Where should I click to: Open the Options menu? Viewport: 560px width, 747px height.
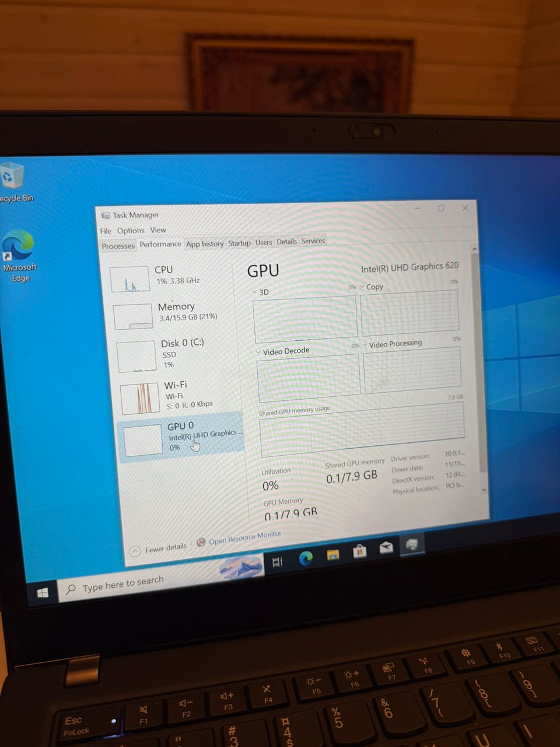[x=131, y=231]
